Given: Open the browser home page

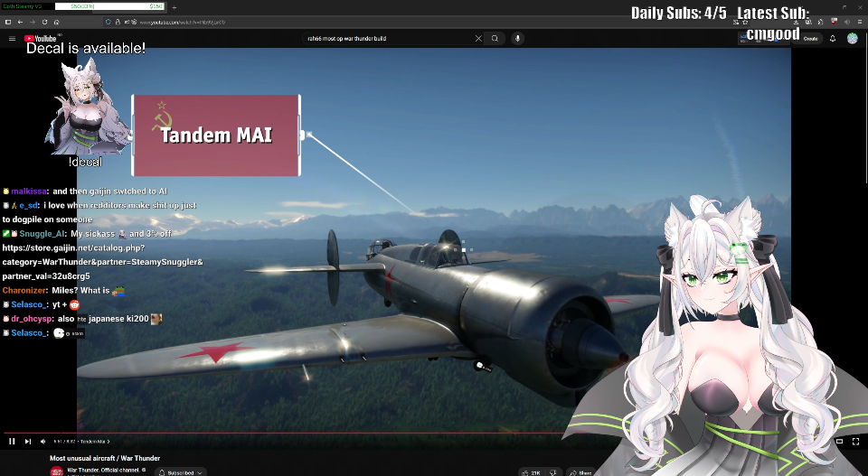Looking at the screenshot, I should click(x=56, y=22).
